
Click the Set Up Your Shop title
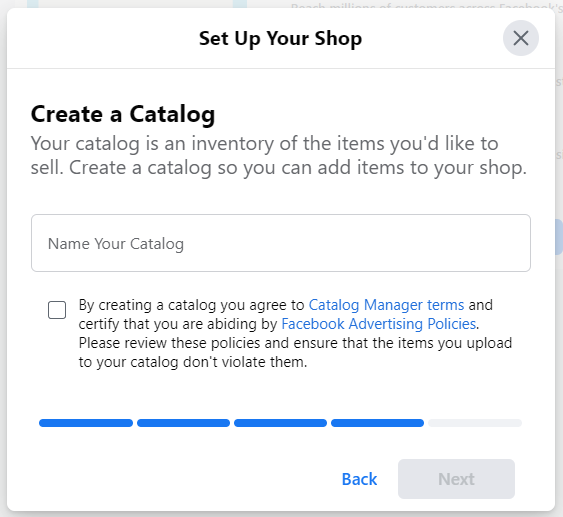[280, 38]
